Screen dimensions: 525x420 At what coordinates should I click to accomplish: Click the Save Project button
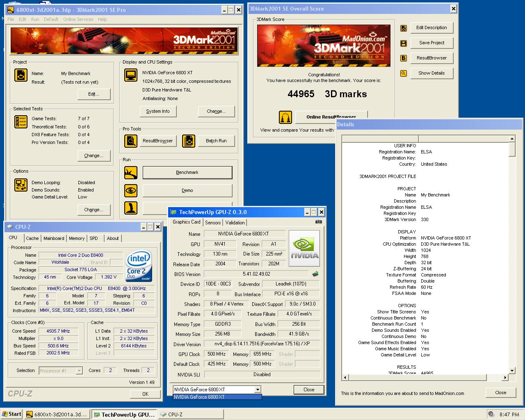[x=431, y=43]
